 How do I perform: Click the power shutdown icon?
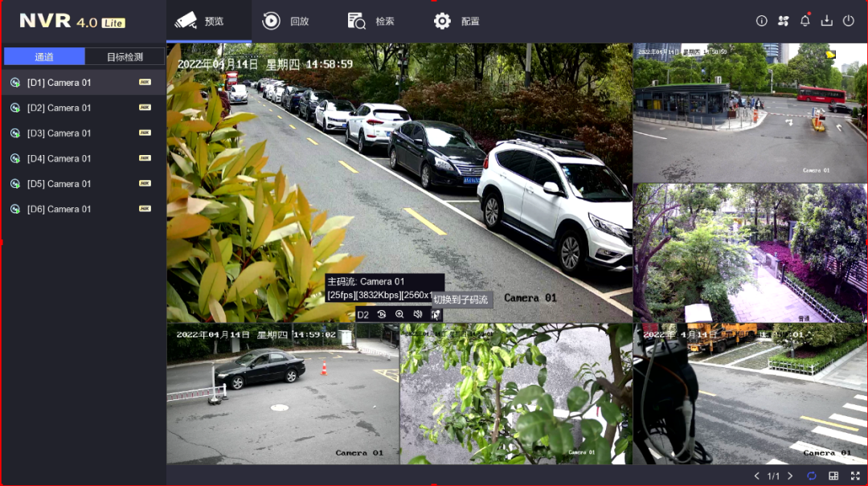(848, 21)
